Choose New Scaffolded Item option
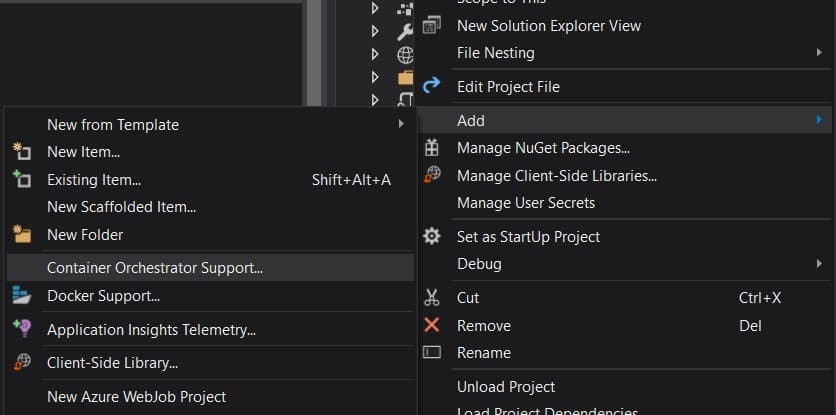The image size is (836, 415). pyautogui.click(x=121, y=207)
